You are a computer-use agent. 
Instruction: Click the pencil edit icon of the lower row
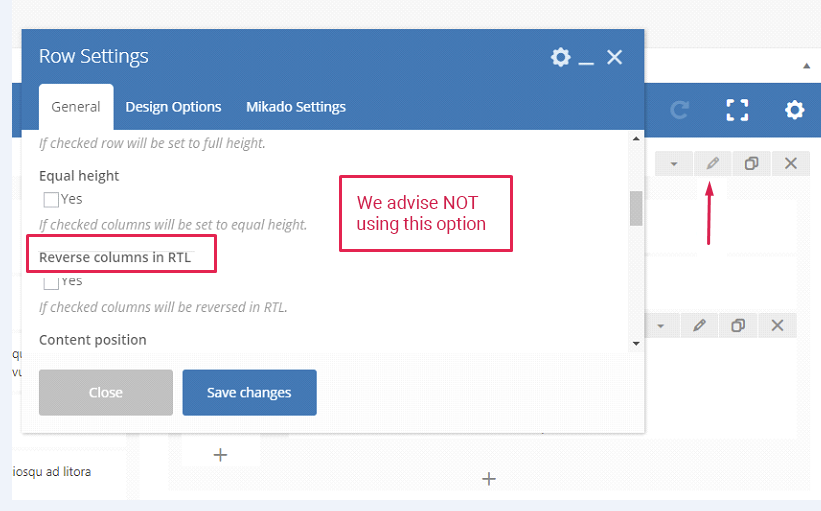point(700,325)
